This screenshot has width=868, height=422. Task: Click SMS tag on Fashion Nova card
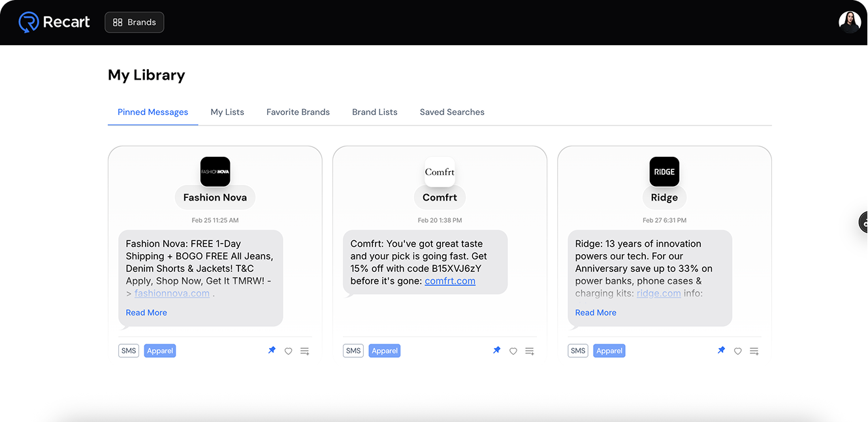click(129, 351)
